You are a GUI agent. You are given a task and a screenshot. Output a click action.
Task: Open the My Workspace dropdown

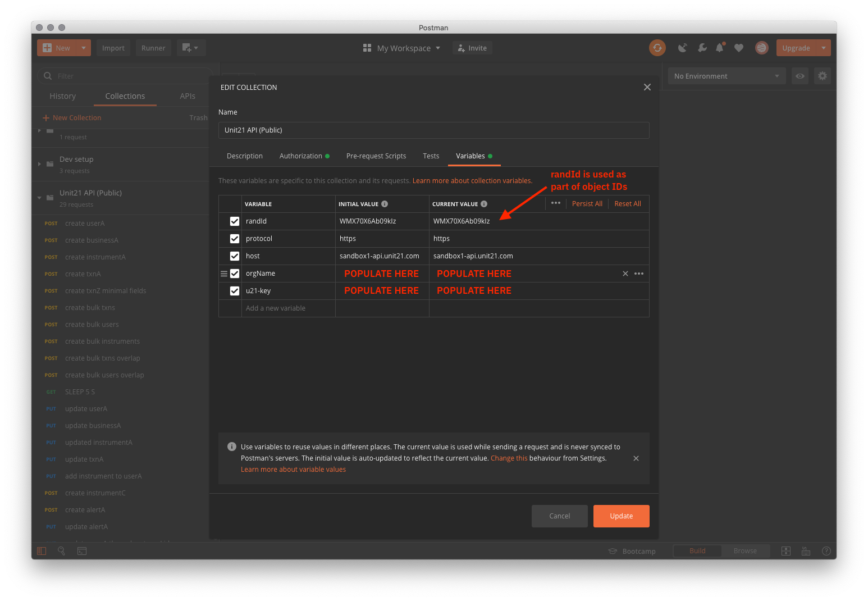[409, 48]
